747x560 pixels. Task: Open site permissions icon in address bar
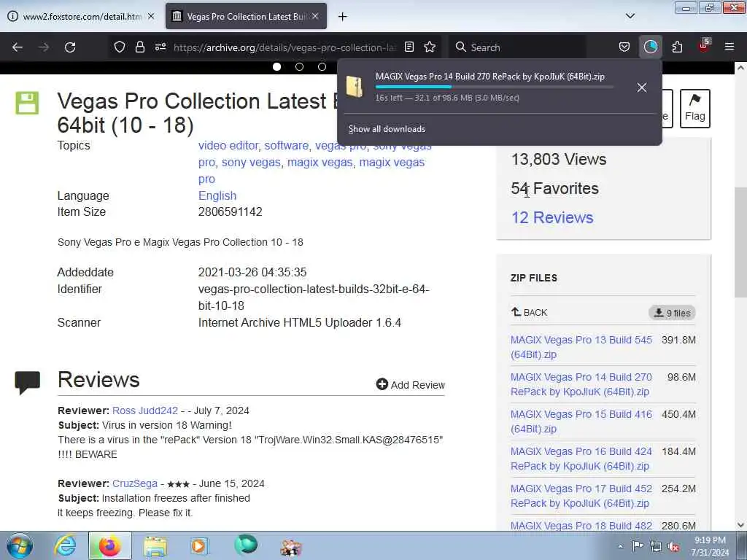point(160,47)
